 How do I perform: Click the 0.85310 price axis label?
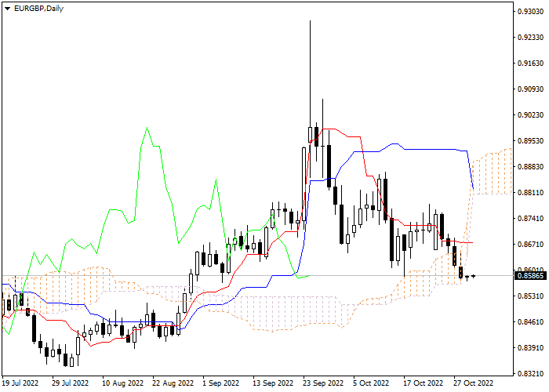(x=531, y=296)
